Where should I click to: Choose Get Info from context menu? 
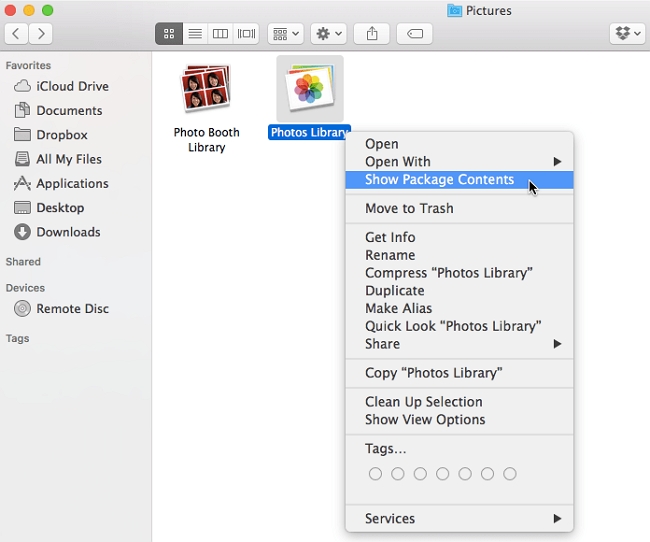click(x=459, y=237)
